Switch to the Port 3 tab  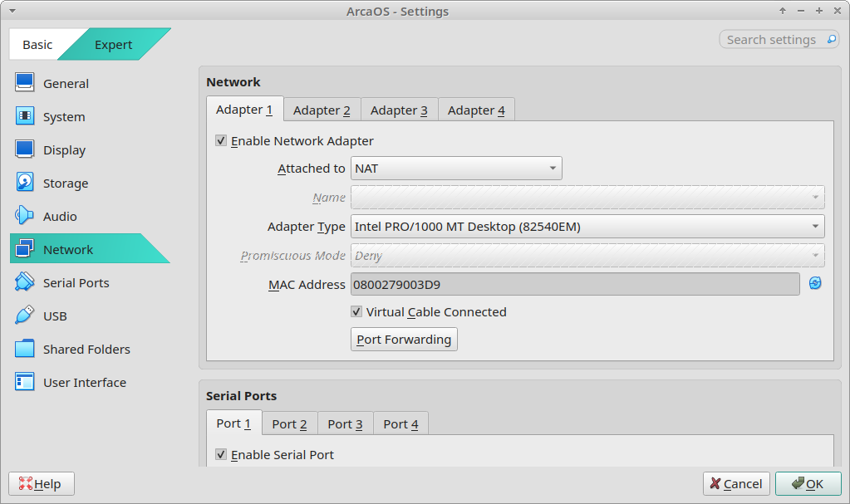[346, 423]
